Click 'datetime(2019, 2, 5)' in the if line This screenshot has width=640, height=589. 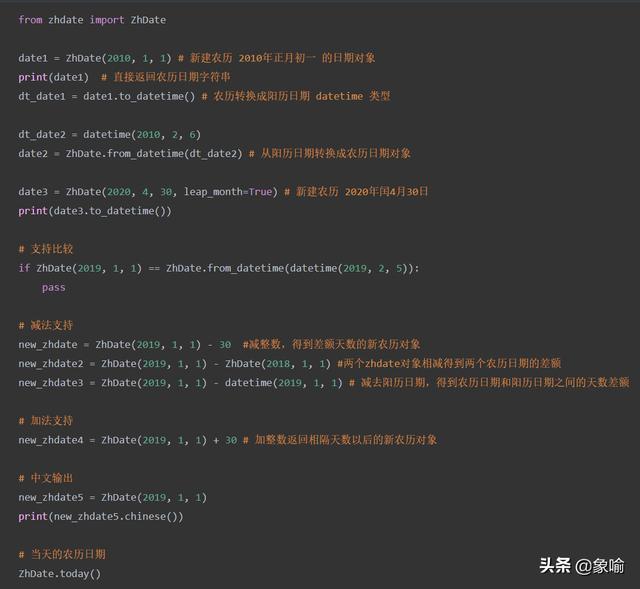pyautogui.click(x=349, y=268)
